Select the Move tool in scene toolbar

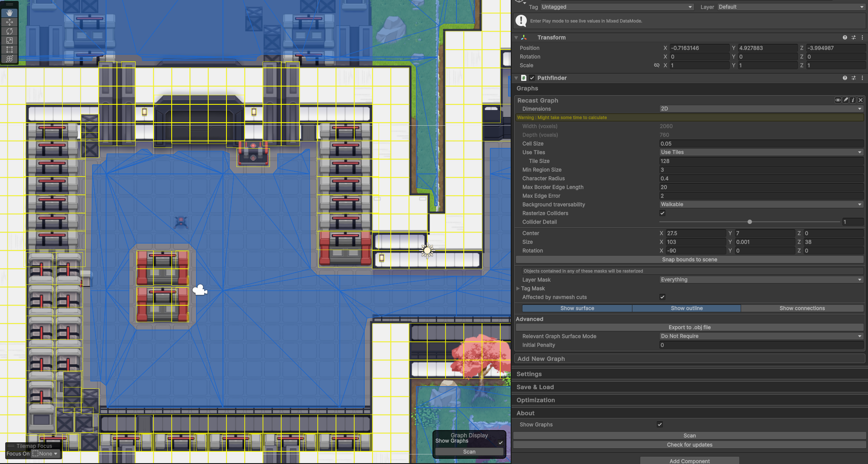pyautogui.click(x=10, y=22)
